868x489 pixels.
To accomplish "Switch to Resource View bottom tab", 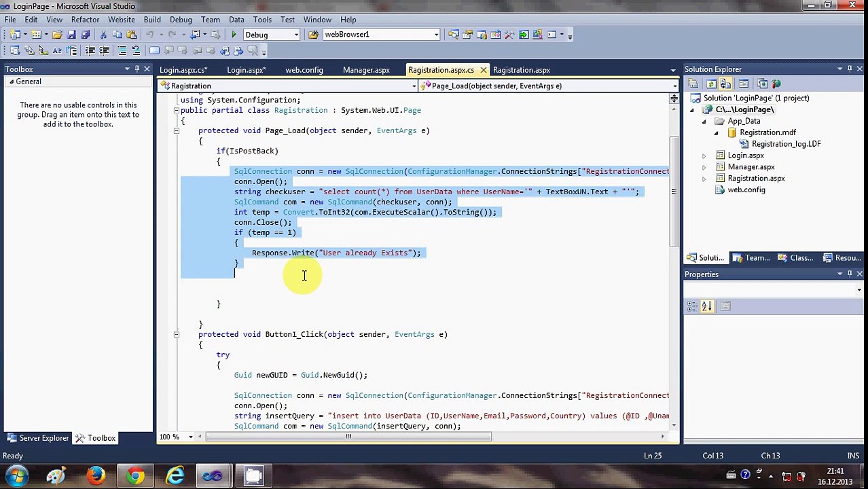I will pyautogui.click(x=842, y=258).
